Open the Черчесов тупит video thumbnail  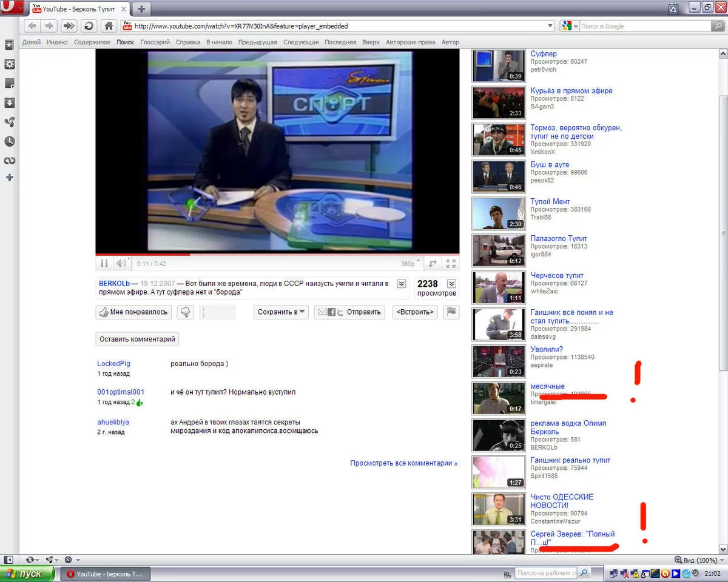(499, 287)
